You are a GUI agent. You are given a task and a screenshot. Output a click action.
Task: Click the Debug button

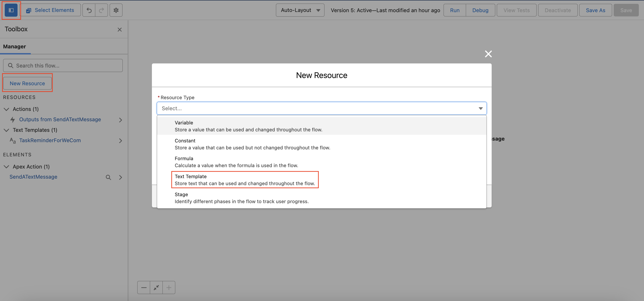480,10
